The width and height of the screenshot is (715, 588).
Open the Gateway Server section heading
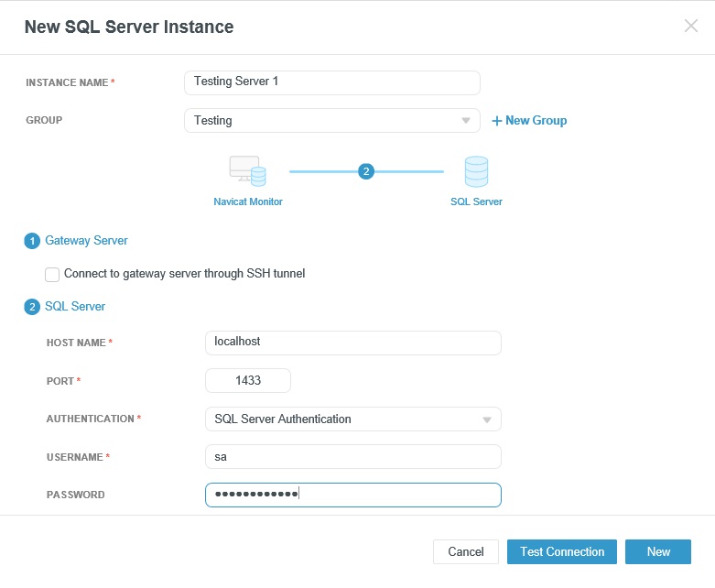[86, 240]
